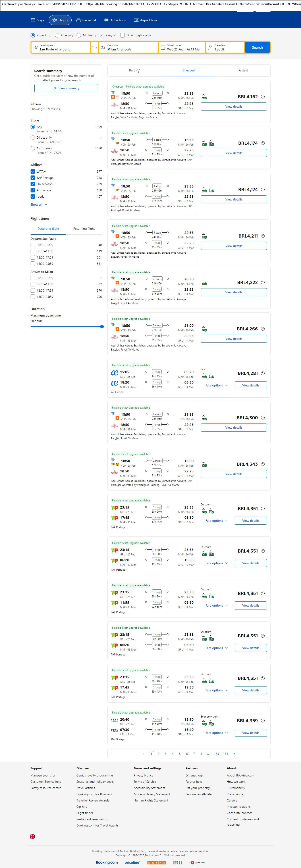Click the info icon next to Best tab
This screenshot has height=868, width=301.
tap(138, 71)
